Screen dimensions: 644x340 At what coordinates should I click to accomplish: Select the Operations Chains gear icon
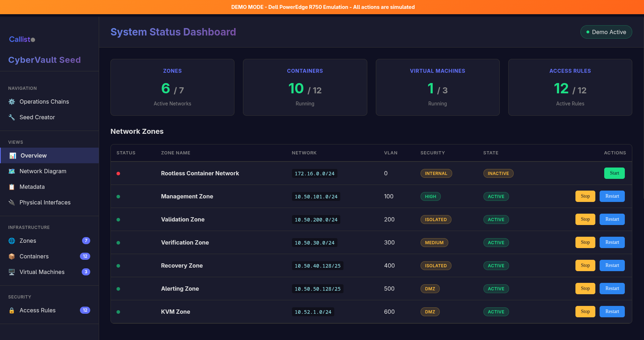pos(11,102)
